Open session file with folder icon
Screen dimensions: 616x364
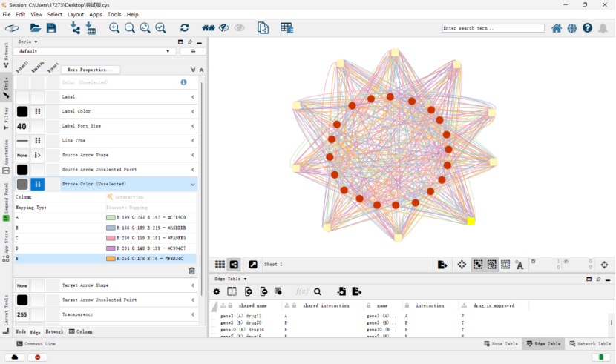tap(36, 28)
